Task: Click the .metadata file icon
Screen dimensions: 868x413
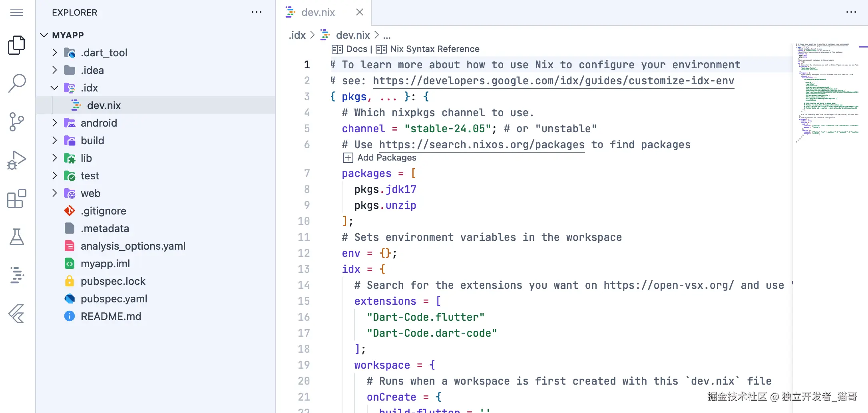Action: coord(70,228)
